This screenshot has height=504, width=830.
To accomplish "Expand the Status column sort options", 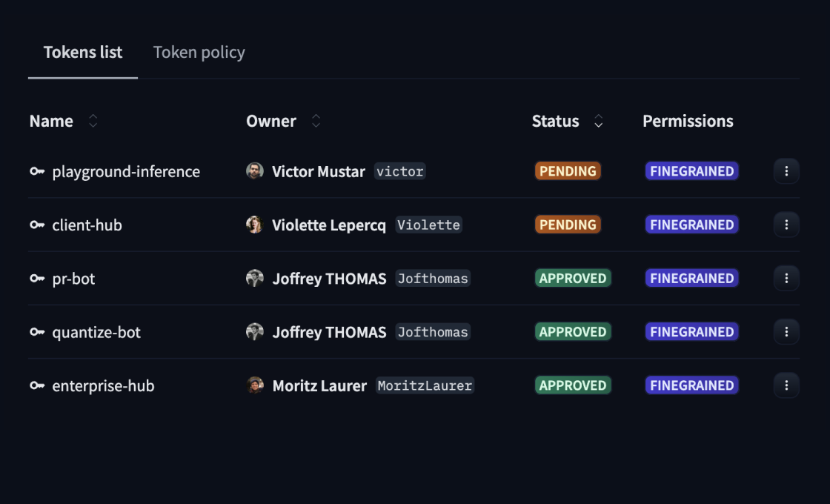I will (598, 121).
